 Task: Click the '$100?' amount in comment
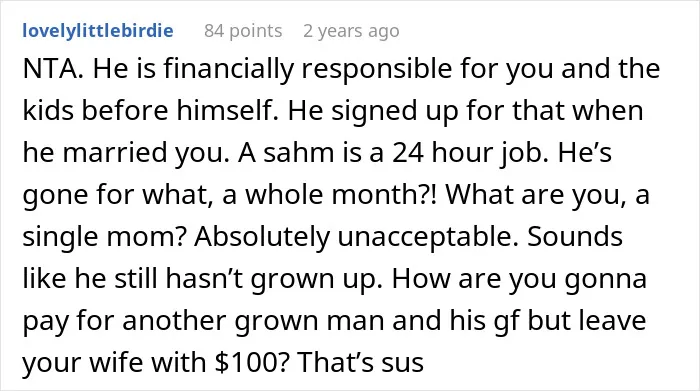(x=251, y=362)
